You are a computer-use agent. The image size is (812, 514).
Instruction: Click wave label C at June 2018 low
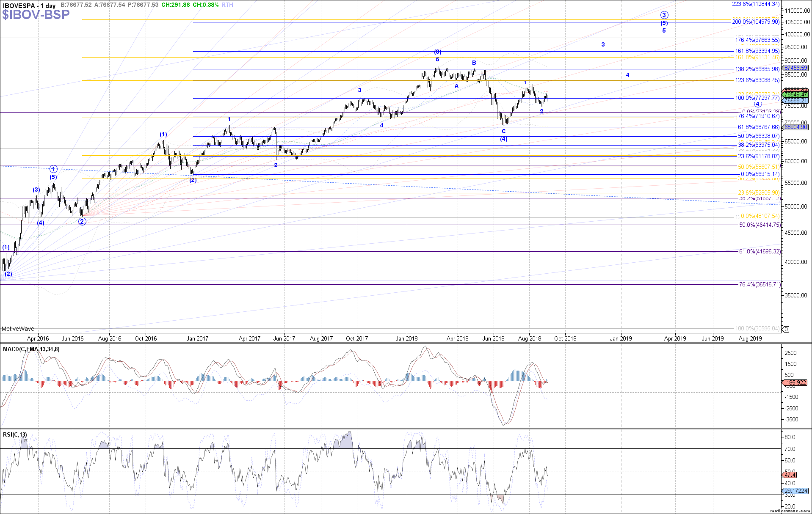click(x=503, y=131)
